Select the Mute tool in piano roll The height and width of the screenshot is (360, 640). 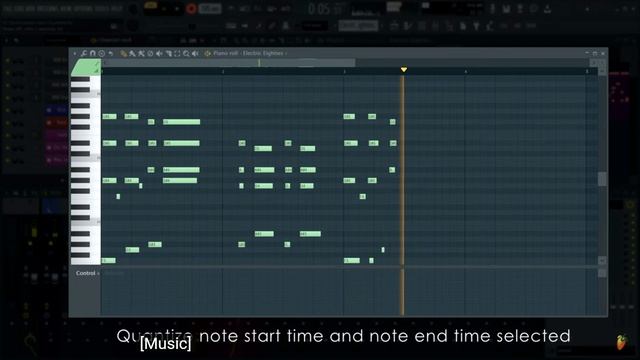159,53
